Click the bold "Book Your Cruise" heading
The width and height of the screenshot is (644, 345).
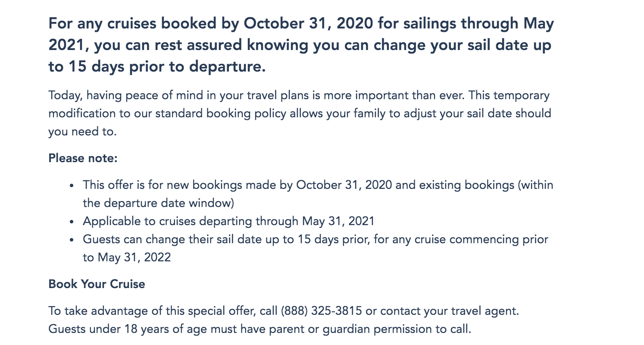click(x=97, y=284)
